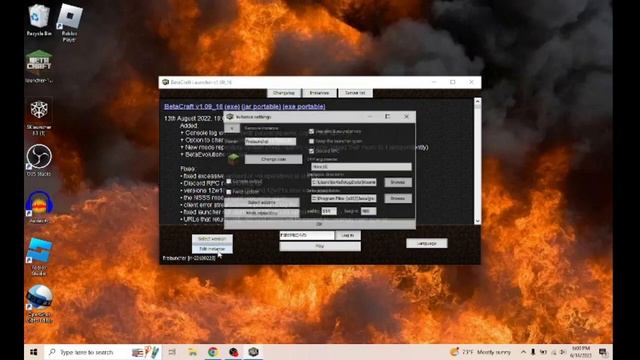This screenshot has height=360, width=640.
Task: Click the Java executable path field
Action: (x=344, y=198)
